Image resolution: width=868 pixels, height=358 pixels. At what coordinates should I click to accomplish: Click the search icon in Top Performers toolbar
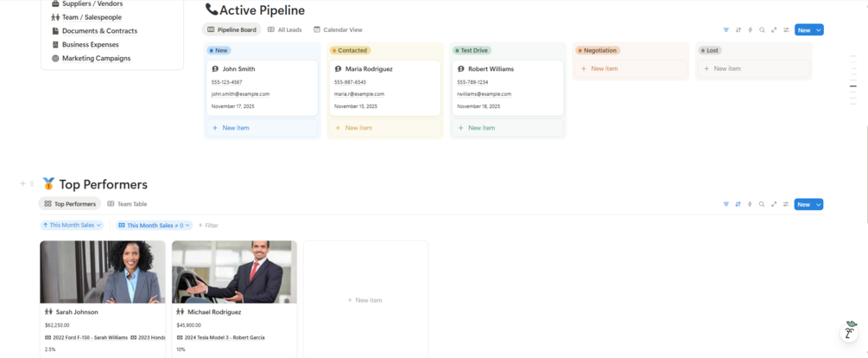tap(762, 204)
